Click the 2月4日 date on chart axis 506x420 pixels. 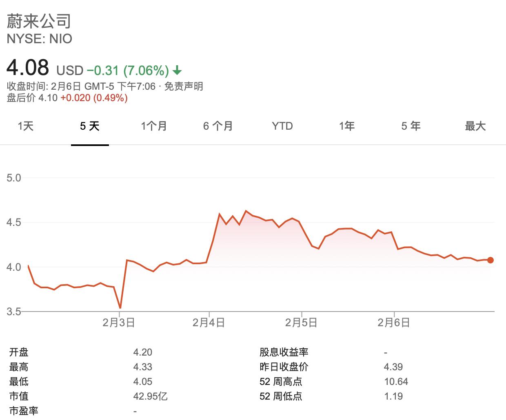[209, 323]
